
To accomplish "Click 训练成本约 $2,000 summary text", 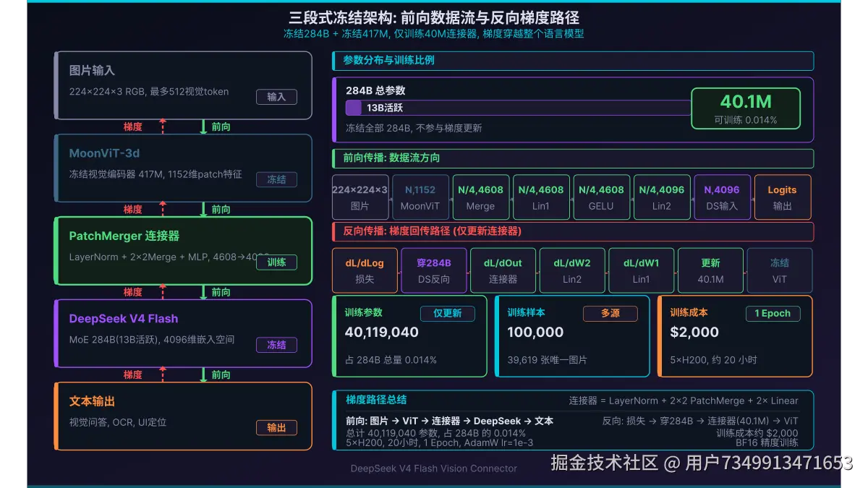I will point(757,432).
